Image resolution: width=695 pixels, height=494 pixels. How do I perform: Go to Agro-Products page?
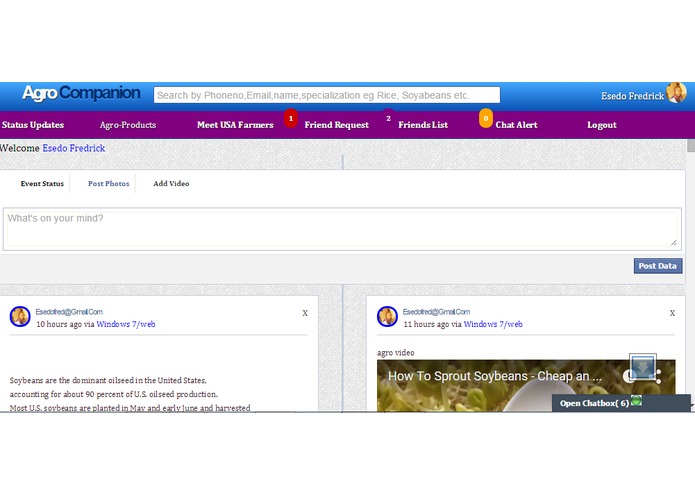coord(128,125)
